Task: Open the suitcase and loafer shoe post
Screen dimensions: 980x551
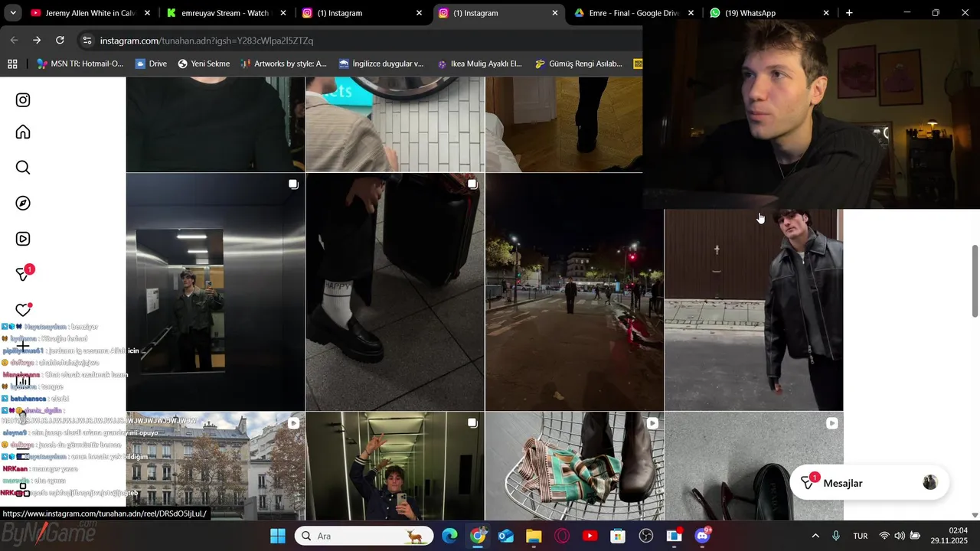Action: click(x=395, y=292)
